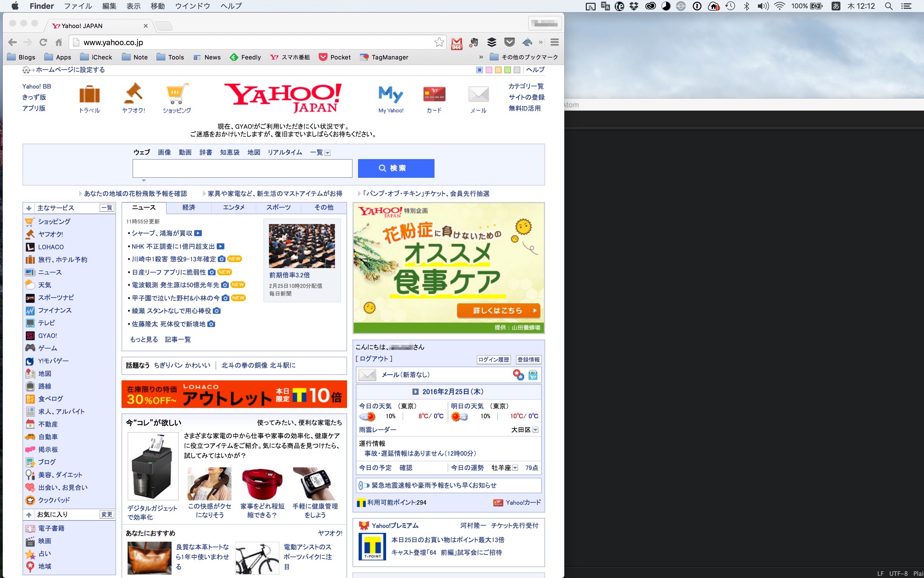Open the Chrome hamburger menu

click(x=554, y=42)
